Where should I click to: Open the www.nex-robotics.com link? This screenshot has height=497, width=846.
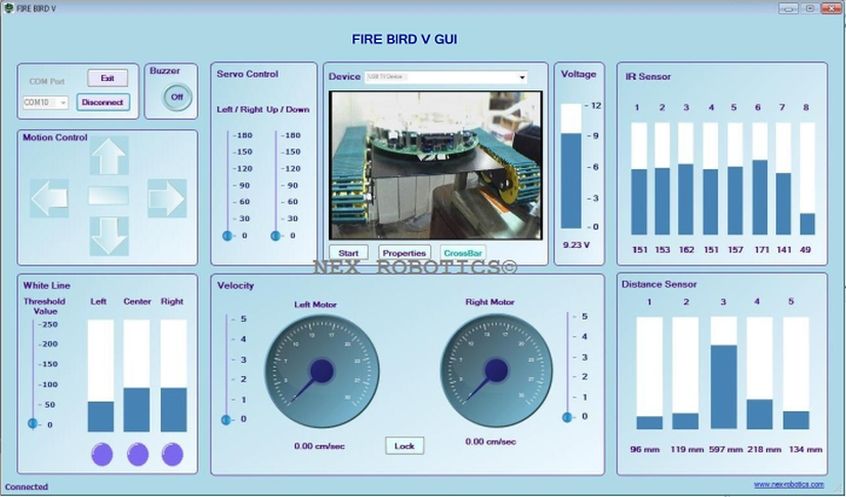click(x=789, y=484)
